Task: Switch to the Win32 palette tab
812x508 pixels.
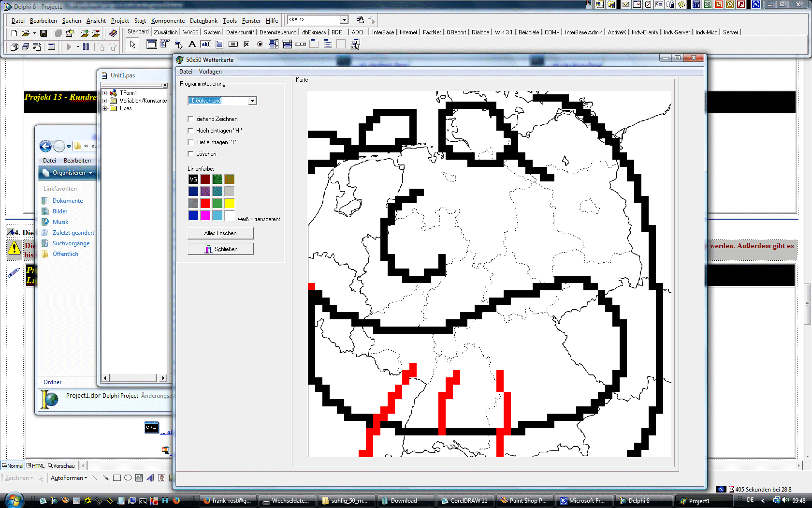Action: [x=191, y=32]
